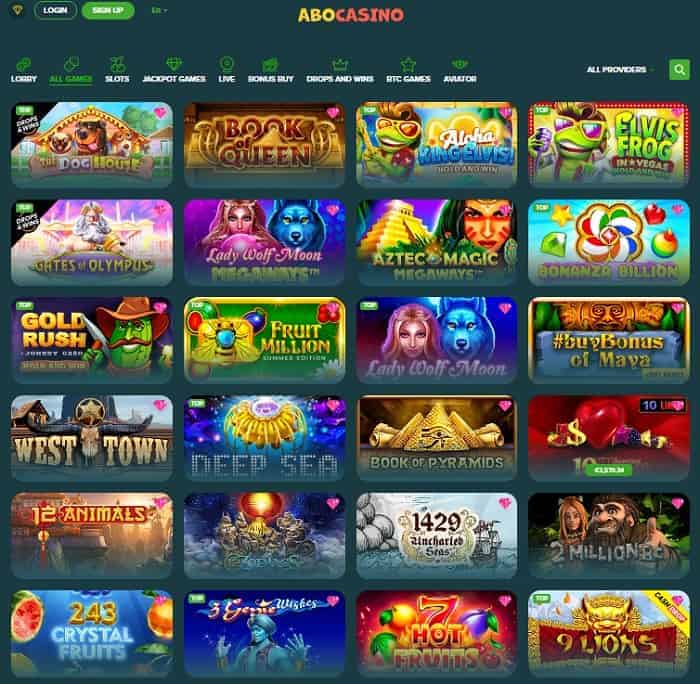
Task: Open the language selector dropdown
Action: [x=159, y=10]
